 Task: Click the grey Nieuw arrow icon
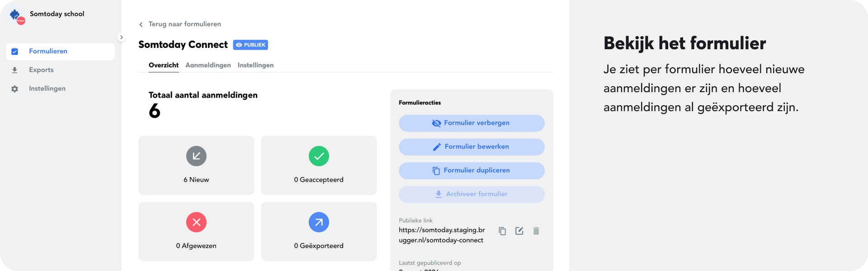[x=196, y=156]
